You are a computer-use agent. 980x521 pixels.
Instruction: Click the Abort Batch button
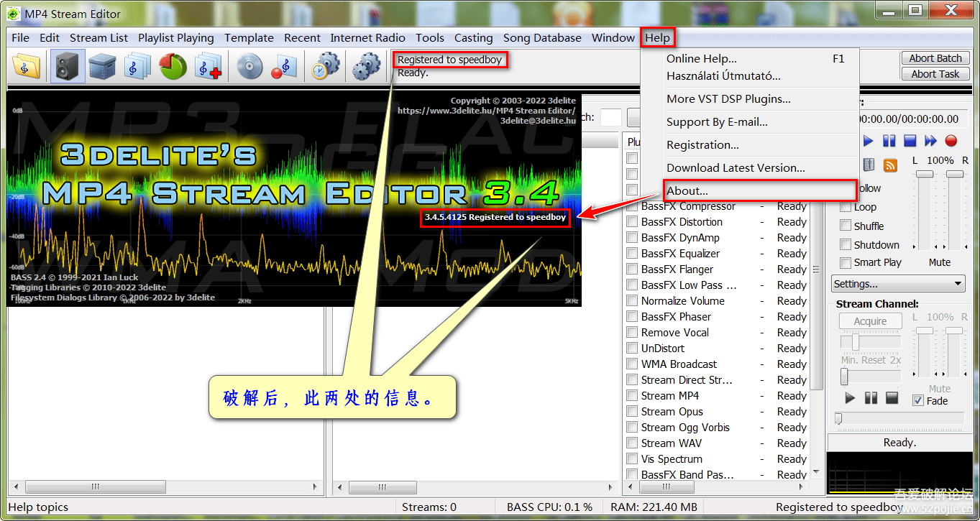(x=935, y=58)
